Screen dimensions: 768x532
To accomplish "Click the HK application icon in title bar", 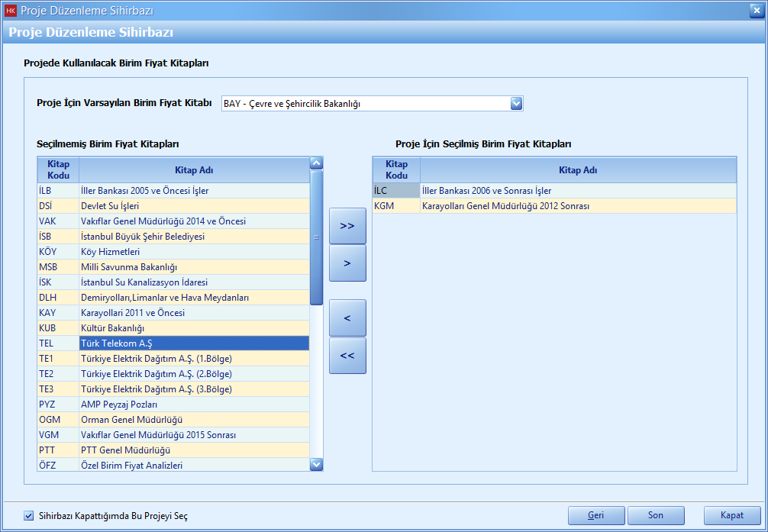I will pyautogui.click(x=10, y=10).
